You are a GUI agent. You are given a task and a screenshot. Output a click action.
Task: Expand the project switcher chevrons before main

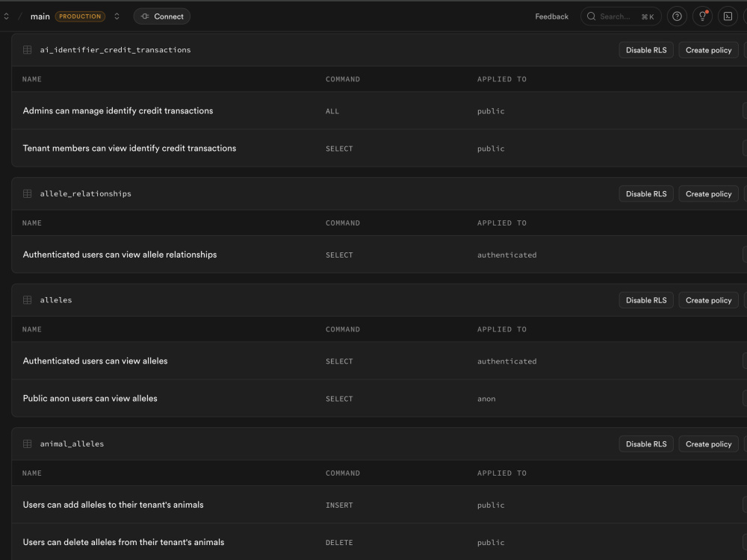[x=6, y=16]
